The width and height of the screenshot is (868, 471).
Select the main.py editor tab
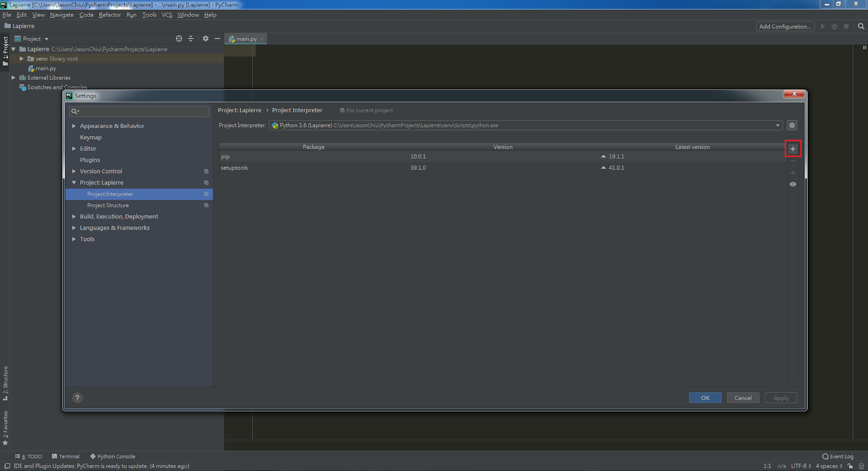point(246,39)
